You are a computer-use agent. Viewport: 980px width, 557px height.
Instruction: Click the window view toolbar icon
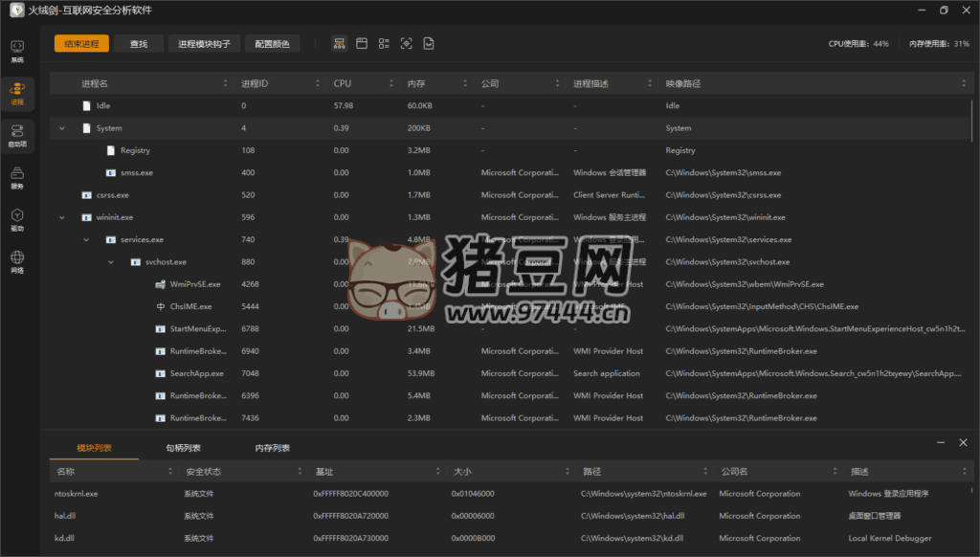point(362,44)
